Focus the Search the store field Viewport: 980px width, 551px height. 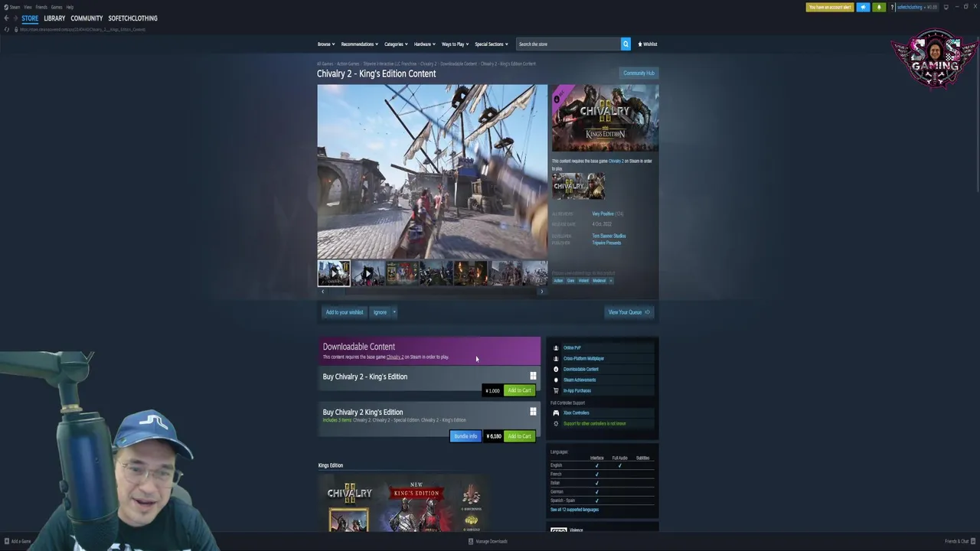coord(568,44)
